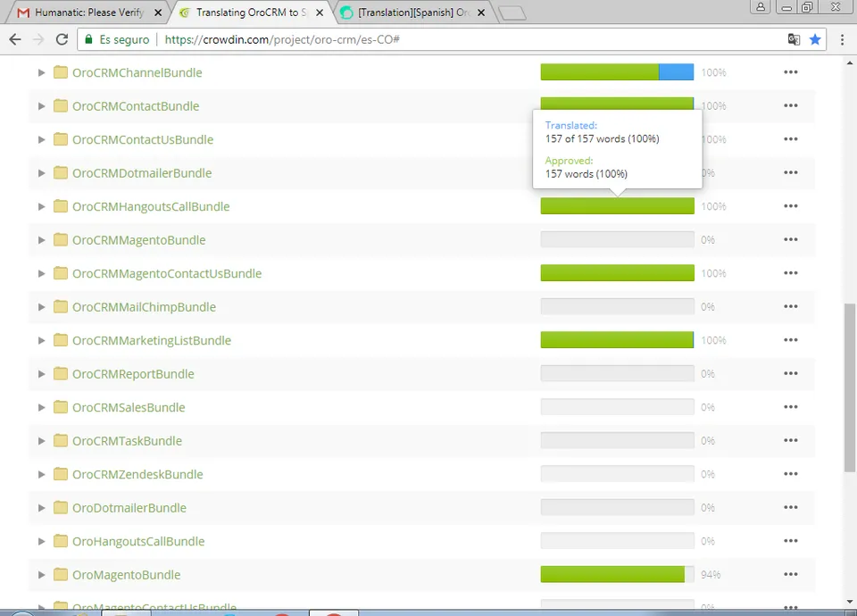Open OroCRMReportBundle more options menu
The image size is (857, 616).
tap(790, 373)
